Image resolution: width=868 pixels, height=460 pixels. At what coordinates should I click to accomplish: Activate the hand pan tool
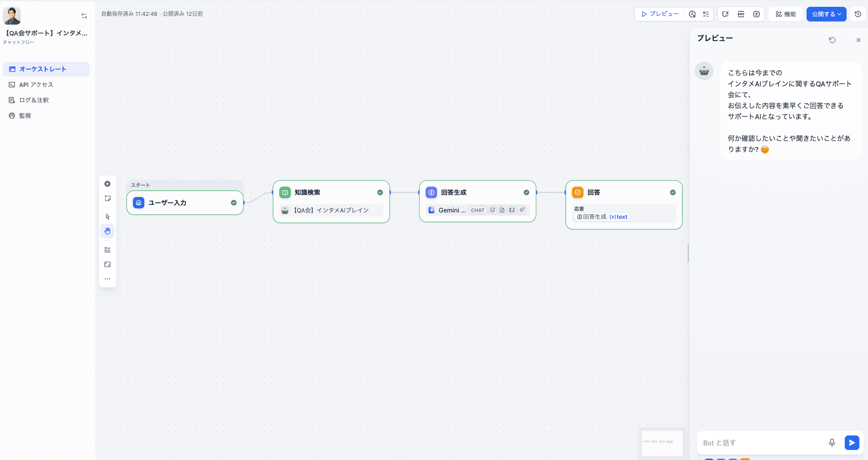click(x=107, y=231)
